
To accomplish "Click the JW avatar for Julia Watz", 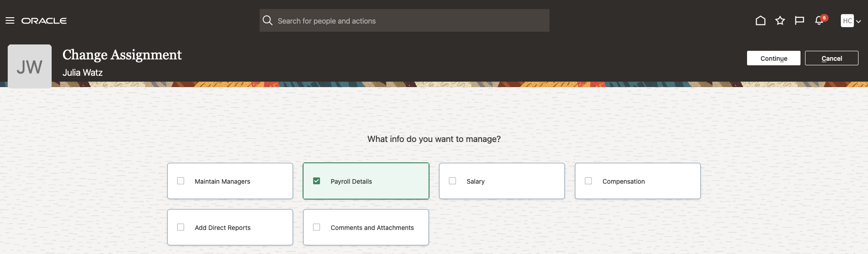I will (29, 66).
